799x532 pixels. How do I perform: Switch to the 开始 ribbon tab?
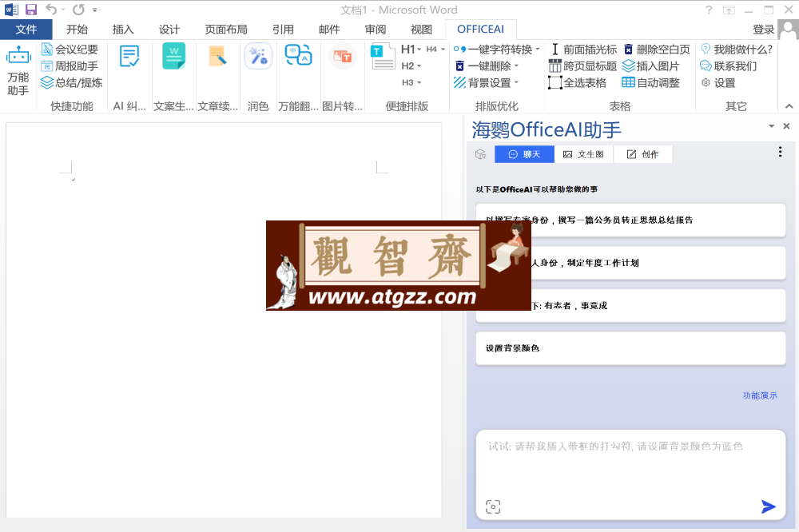77,30
